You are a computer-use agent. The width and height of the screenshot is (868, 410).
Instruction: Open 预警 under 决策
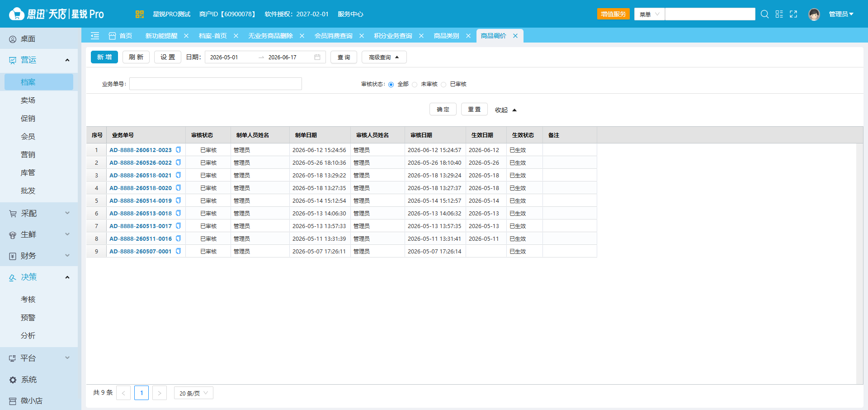pyautogui.click(x=28, y=317)
